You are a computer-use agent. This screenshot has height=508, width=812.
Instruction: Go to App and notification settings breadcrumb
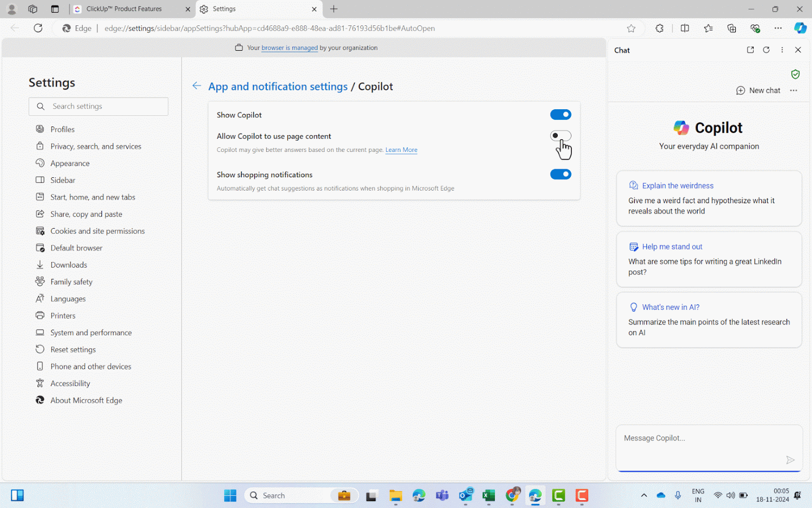pyautogui.click(x=278, y=86)
